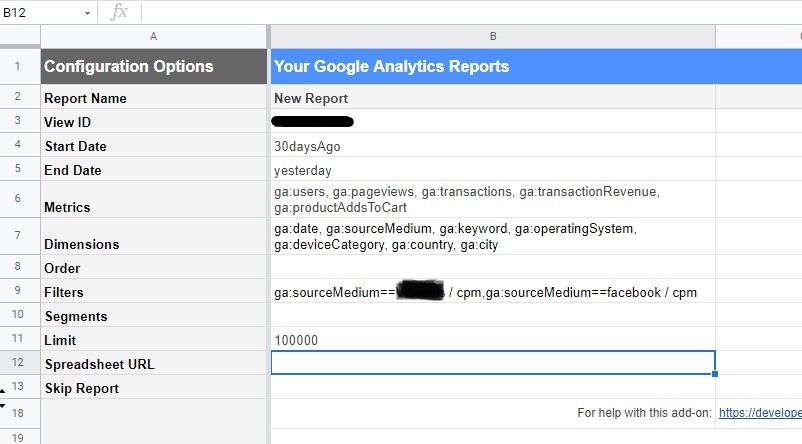Select the Filters label cell
The height and width of the screenshot is (444, 802).
pyautogui.click(x=153, y=291)
